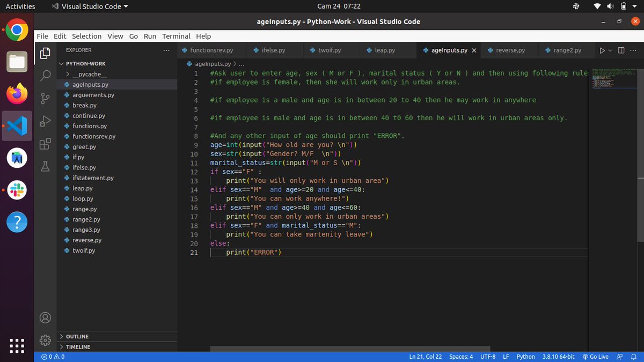Open the Selection menu

tap(86, 36)
